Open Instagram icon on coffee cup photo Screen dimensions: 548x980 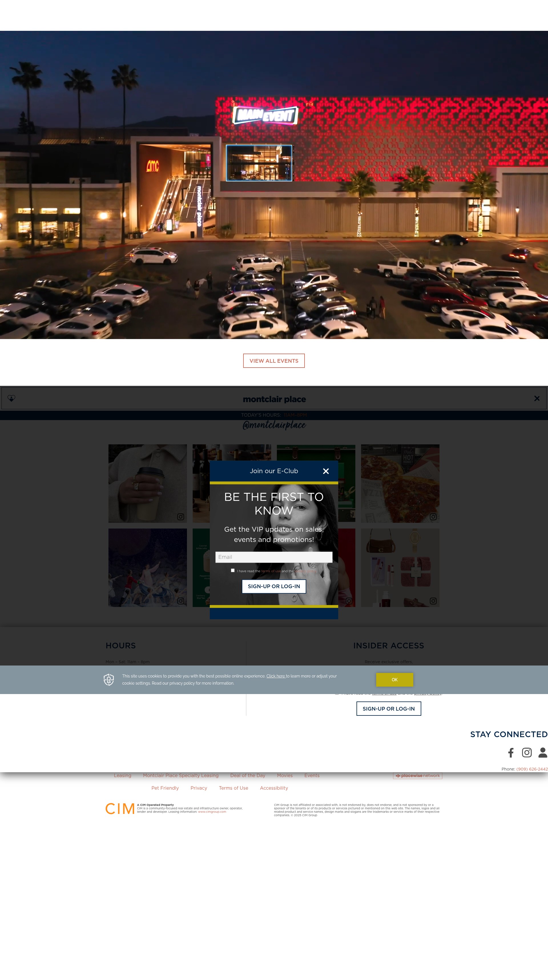click(x=180, y=517)
